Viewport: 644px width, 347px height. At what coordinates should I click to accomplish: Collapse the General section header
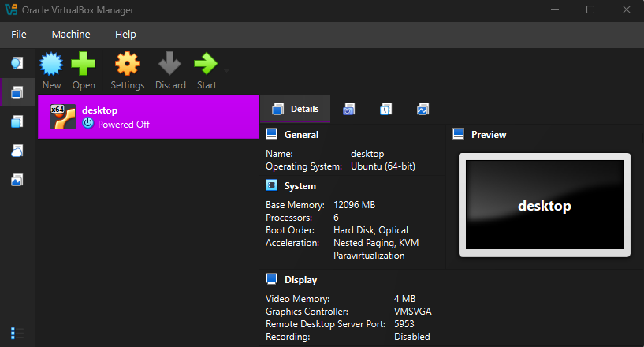coord(301,134)
